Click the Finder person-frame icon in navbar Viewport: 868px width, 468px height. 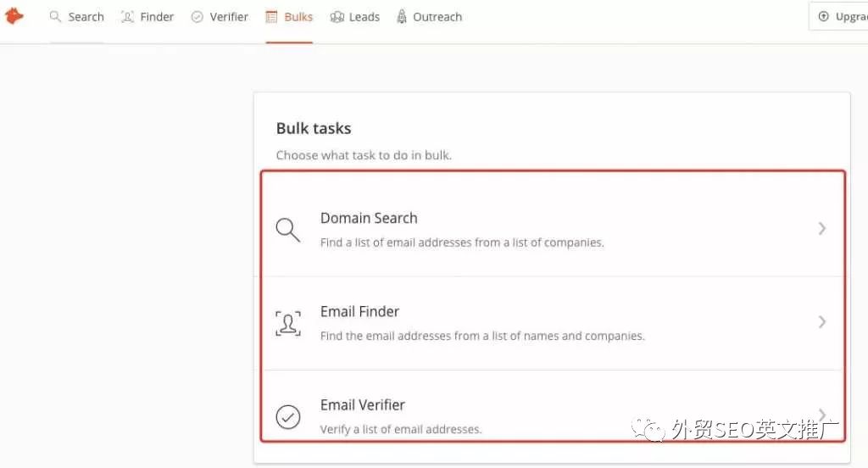[x=127, y=17]
